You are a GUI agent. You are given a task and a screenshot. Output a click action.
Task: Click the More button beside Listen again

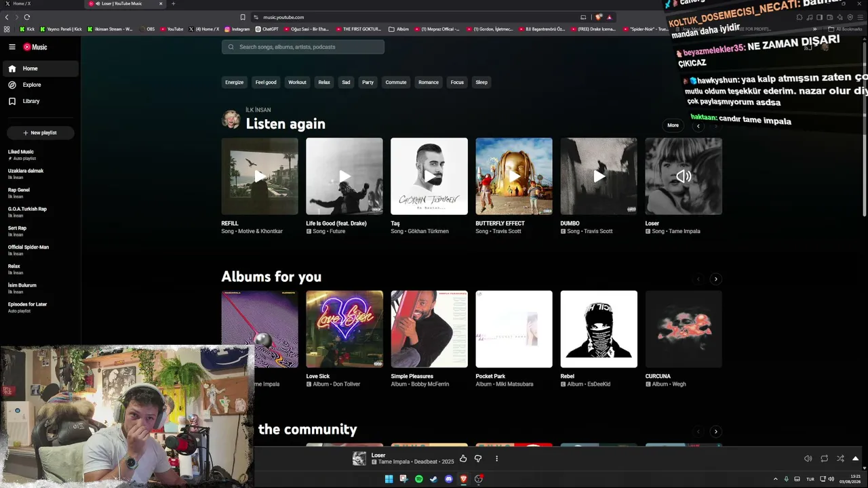tap(673, 125)
